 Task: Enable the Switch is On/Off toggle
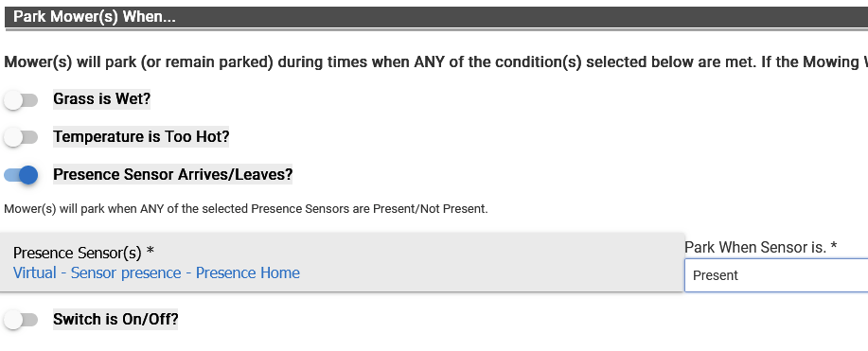21,320
